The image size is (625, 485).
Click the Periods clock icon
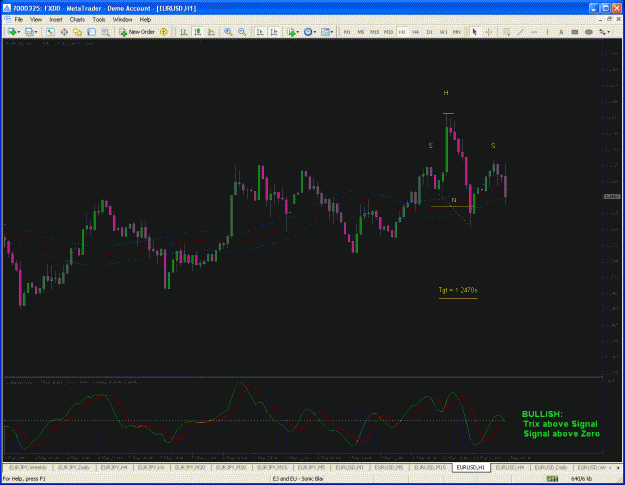[x=308, y=32]
